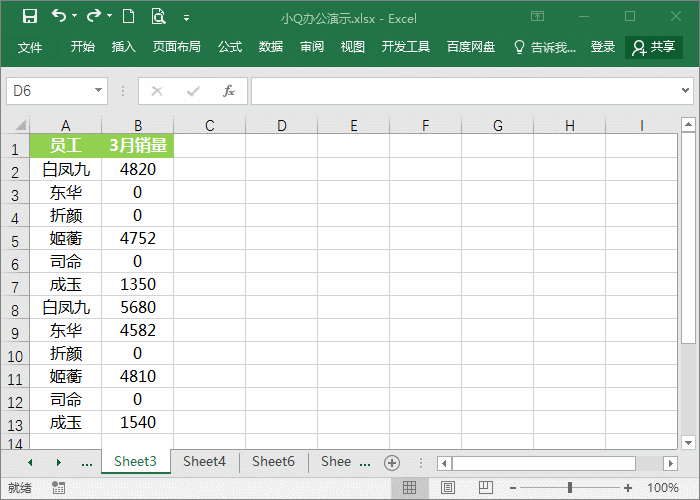The height and width of the screenshot is (500, 700).
Task: Select column B header
Action: click(x=138, y=125)
